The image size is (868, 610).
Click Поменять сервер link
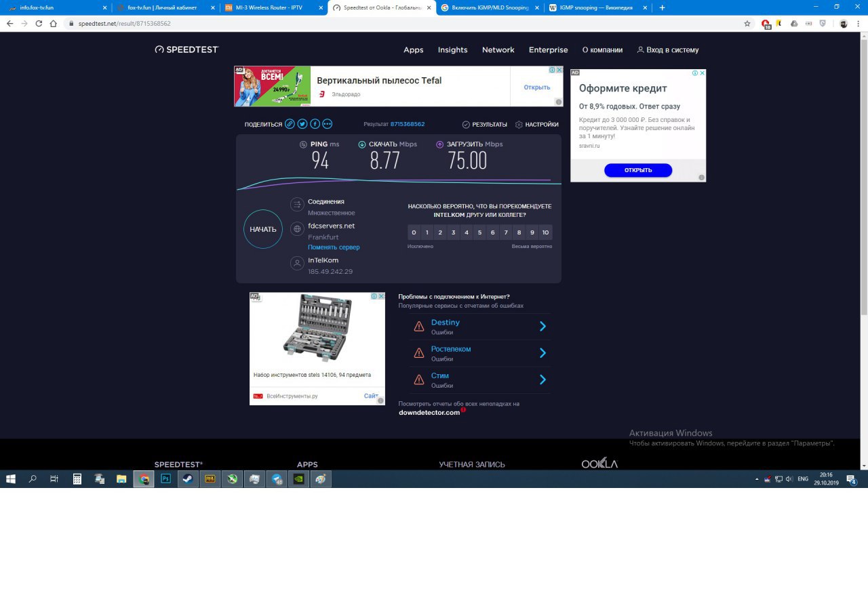tap(334, 247)
